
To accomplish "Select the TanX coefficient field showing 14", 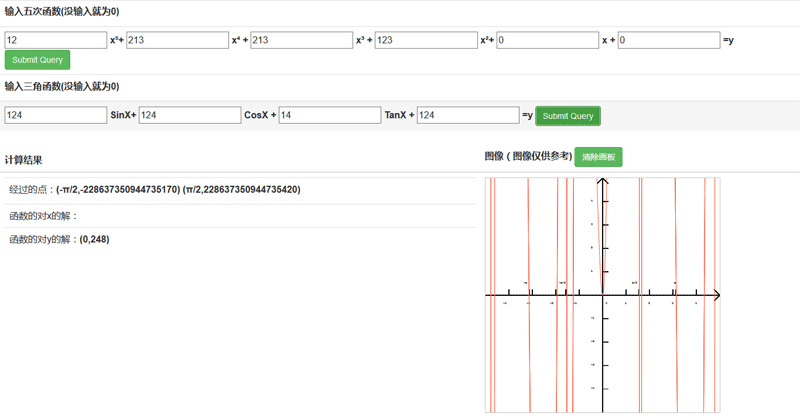I will (329, 115).
